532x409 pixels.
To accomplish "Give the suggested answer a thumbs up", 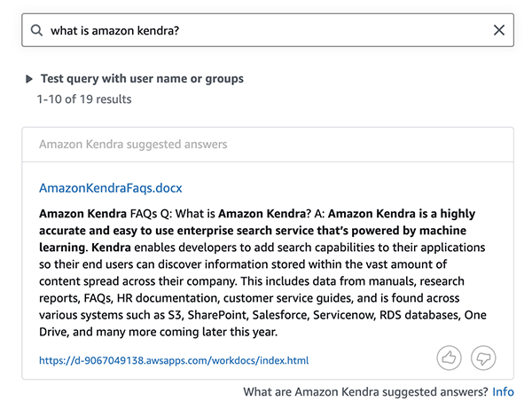I will click(x=450, y=358).
